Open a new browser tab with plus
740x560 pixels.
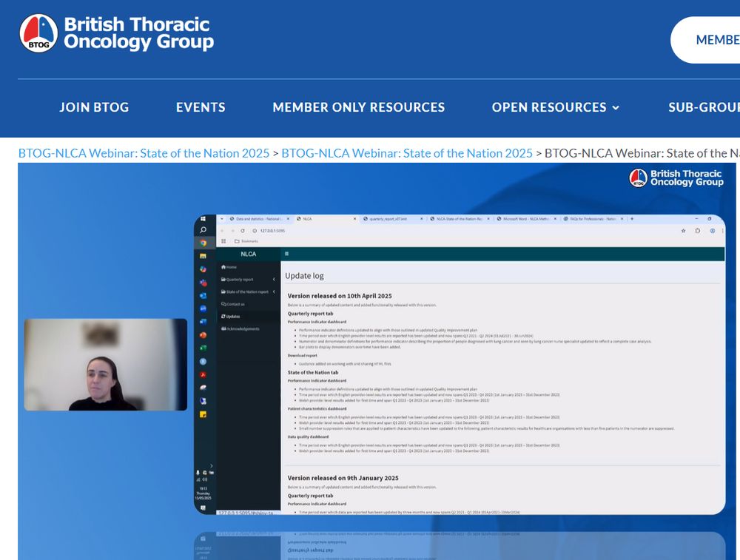click(x=632, y=219)
